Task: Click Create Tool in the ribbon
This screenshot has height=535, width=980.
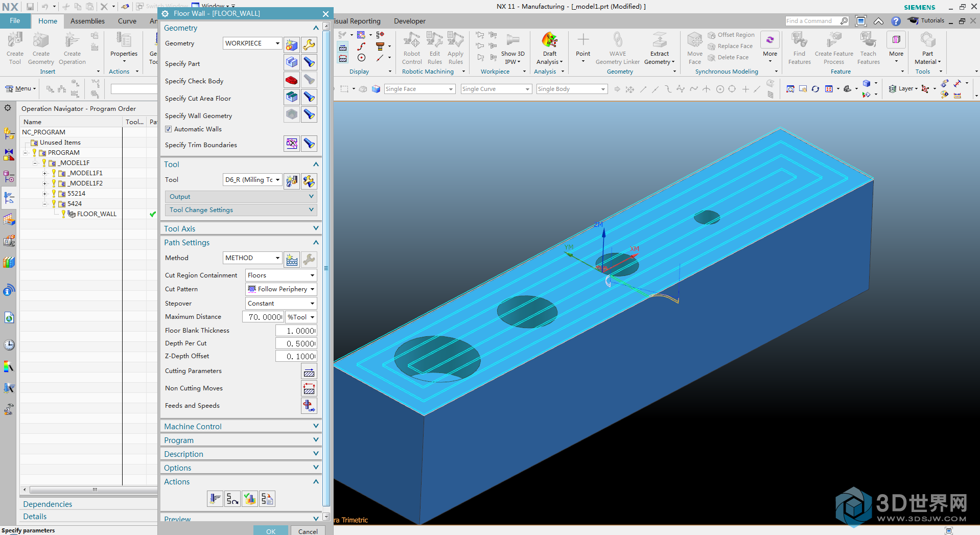Action: [x=15, y=49]
